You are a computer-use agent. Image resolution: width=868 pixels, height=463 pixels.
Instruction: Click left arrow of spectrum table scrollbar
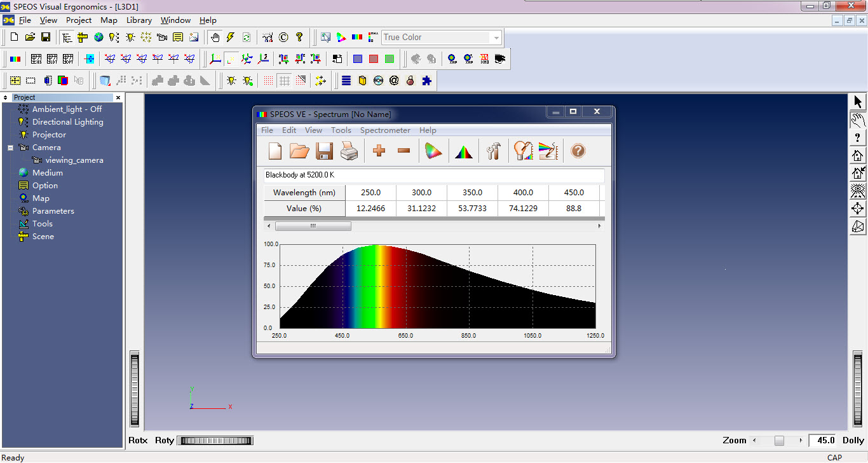(x=269, y=226)
